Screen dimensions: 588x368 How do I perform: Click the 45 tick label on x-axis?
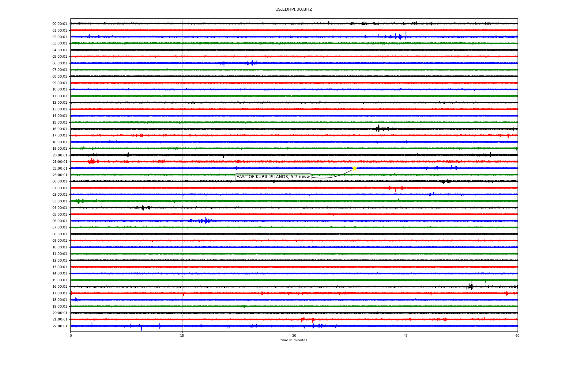[406, 335]
